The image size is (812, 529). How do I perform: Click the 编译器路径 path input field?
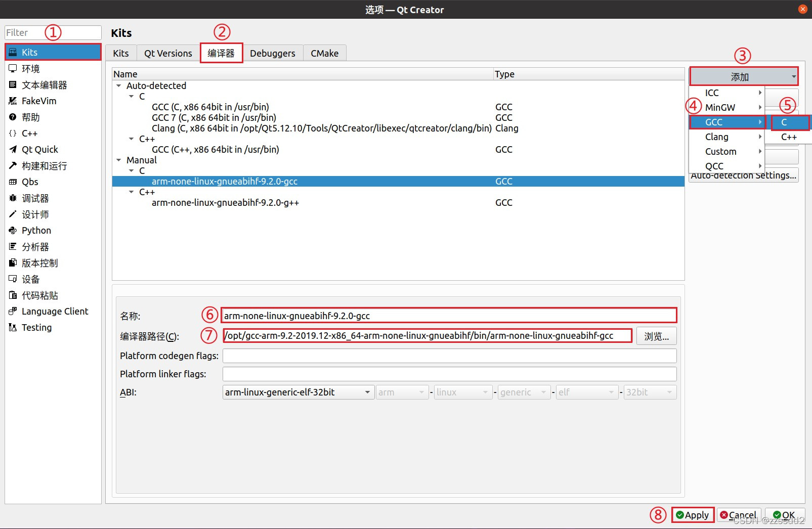pos(428,336)
